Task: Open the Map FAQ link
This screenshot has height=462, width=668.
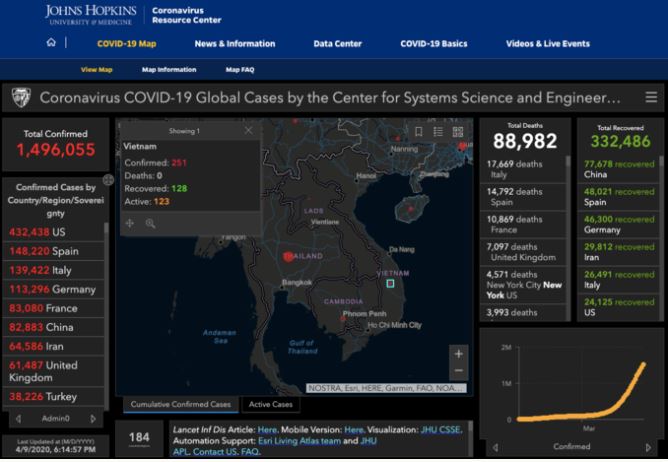Action: 239,70
